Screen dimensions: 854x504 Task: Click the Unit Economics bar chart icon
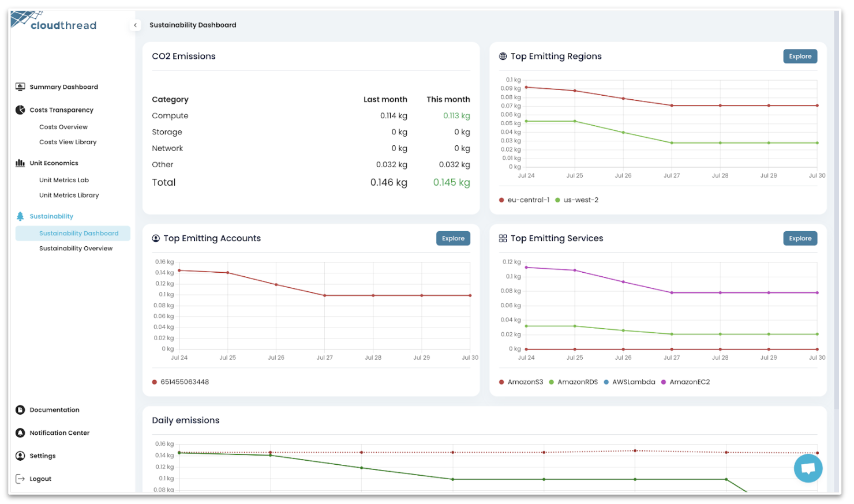point(20,163)
